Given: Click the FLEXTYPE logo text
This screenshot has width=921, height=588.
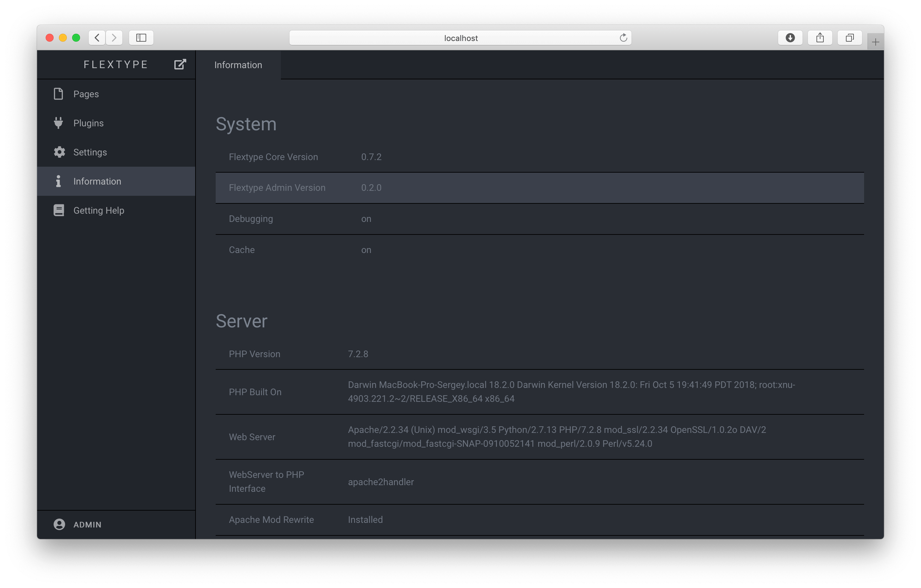Looking at the screenshot, I should coord(116,64).
